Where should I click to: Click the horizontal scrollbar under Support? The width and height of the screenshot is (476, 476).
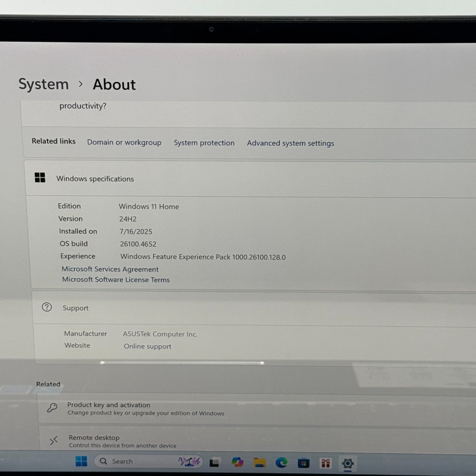pos(182,362)
